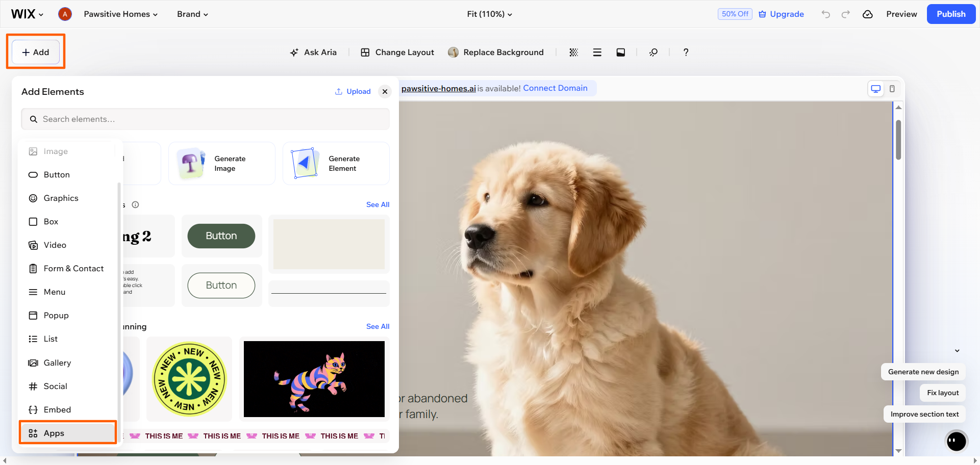Viewport: 980px width, 465px height.
Task: Open the Aria chat bubble
Action: [956, 441]
